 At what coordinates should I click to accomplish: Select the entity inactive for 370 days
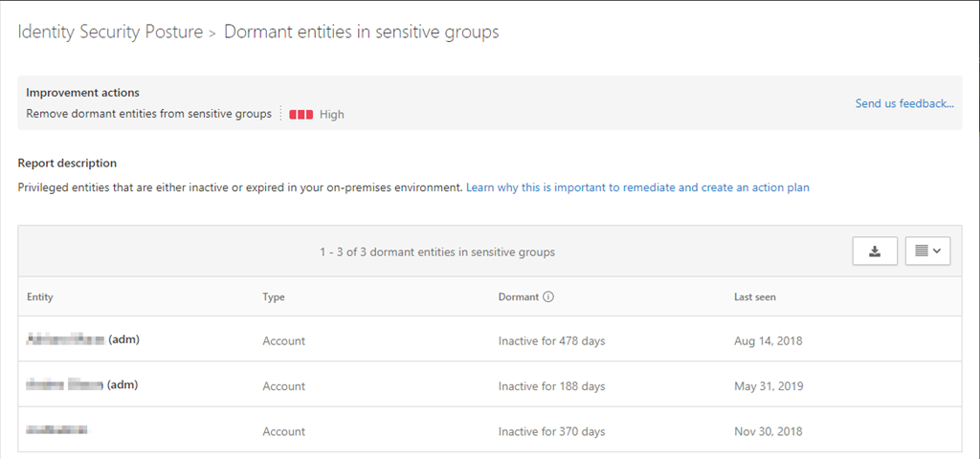pos(57,431)
